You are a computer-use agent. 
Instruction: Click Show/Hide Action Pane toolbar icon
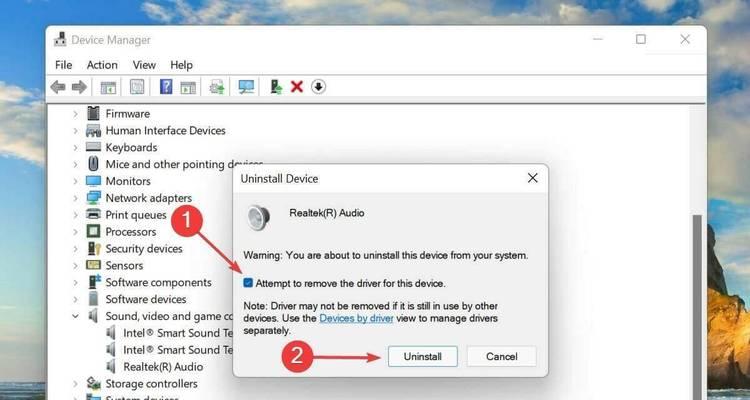tap(188, 87)
